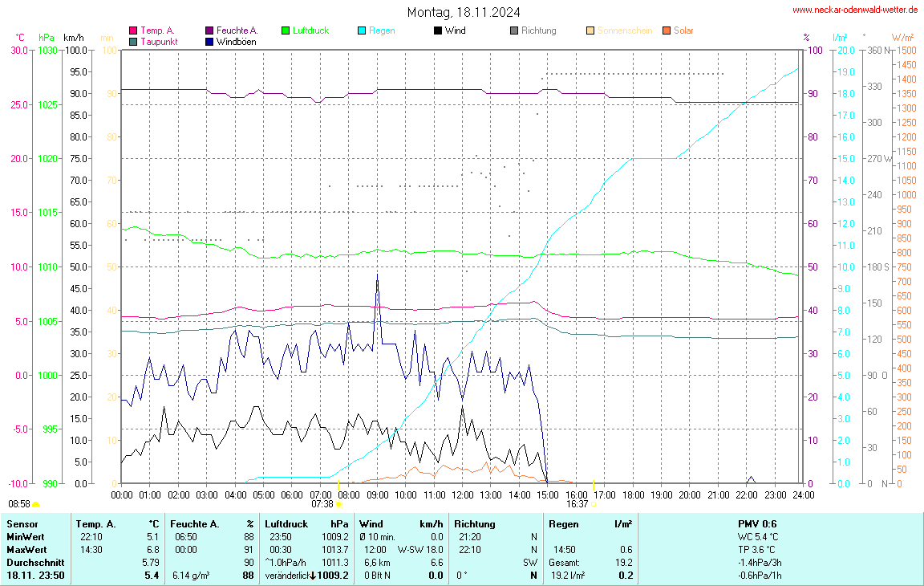Image resolution: width=924 pixels, height=586 pixels.
Task: Click the orange Solar legend square
Action: [x=667, y=31]
